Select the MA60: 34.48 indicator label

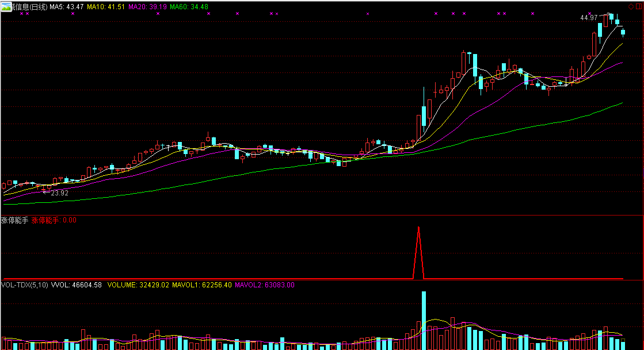(189, 7)
